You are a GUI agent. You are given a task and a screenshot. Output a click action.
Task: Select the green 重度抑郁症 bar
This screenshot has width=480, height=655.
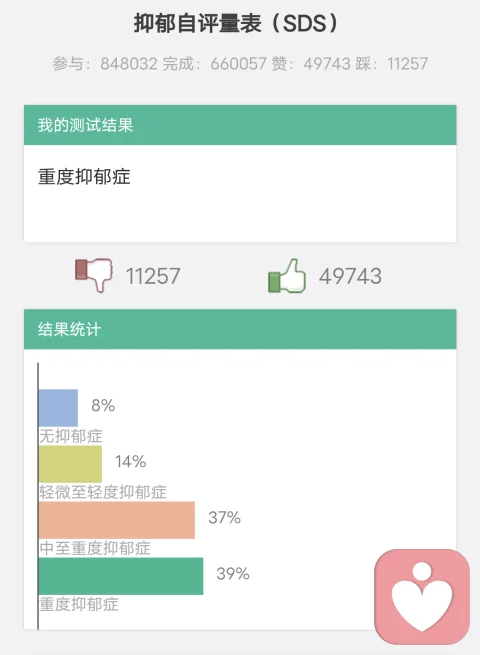coord(121,576)
